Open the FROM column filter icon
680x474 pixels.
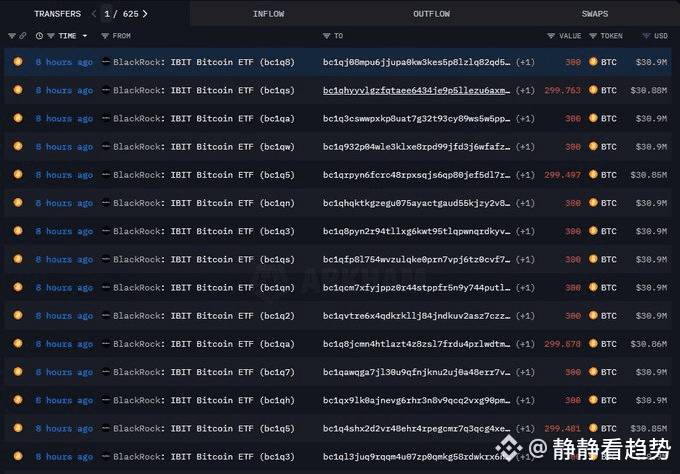click(106, 36)
